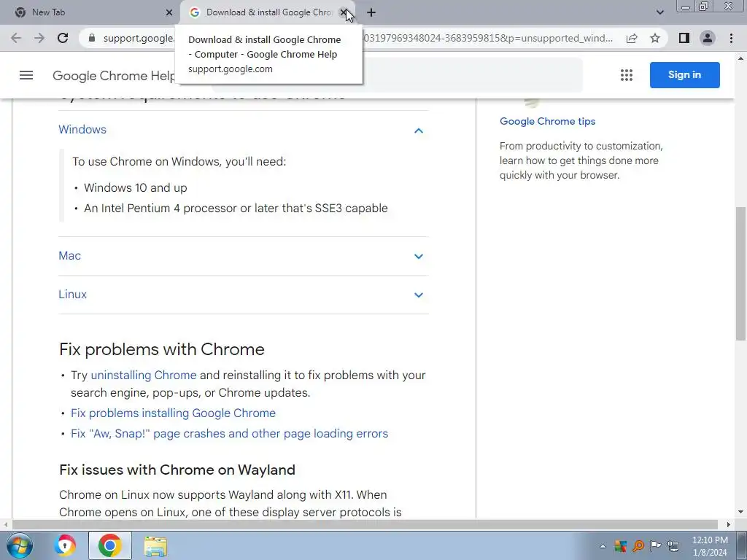747x560 pixels.
Task: Open the hamburger main menu
Action: tap(26, 75)
